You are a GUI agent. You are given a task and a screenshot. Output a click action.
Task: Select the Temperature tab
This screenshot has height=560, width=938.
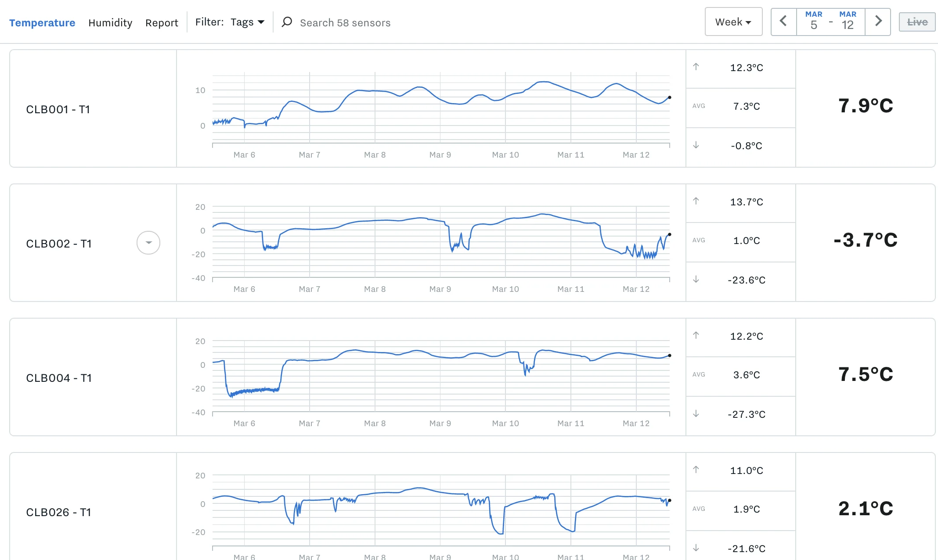[x=42, y=23]
